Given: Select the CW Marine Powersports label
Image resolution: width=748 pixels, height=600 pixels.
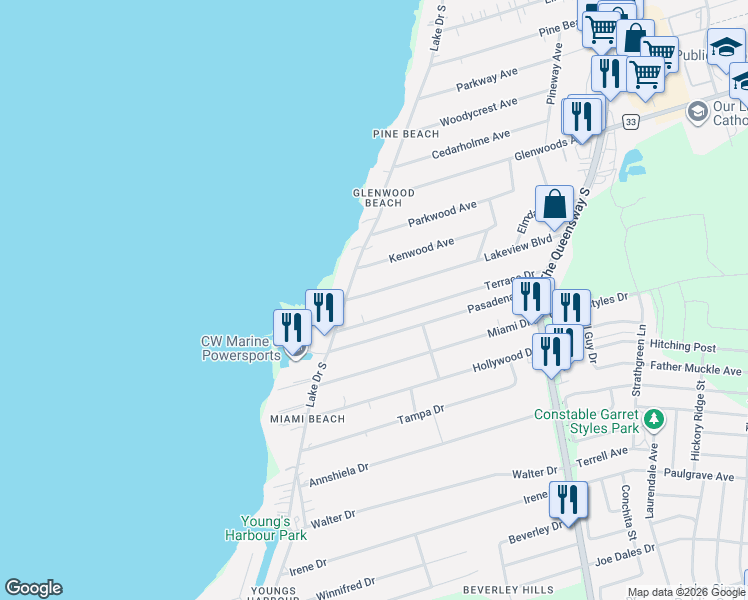Looking at the screenshot, I should [x=241, y=349].
